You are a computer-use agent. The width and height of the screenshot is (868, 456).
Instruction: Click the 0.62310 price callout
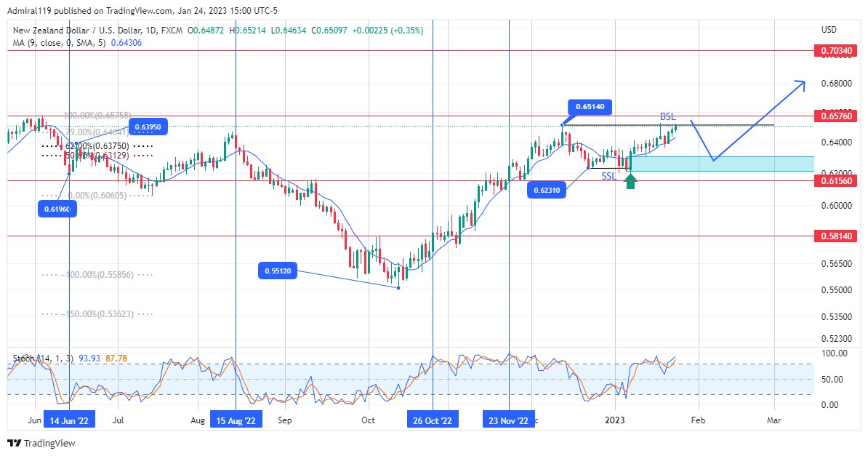(547, 190)
